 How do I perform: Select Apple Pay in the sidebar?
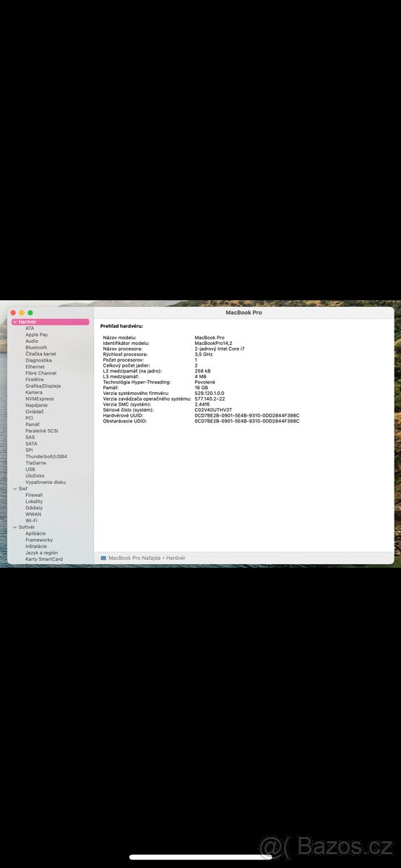click(37, 335)
